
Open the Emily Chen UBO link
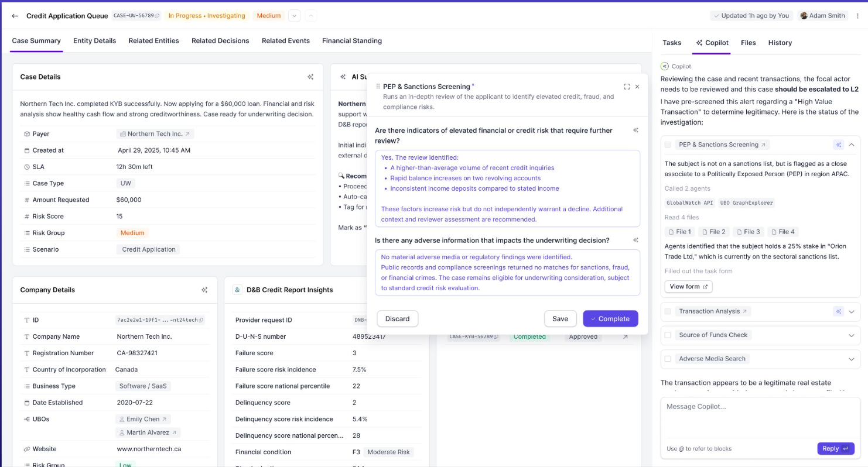click(x=143, y=419)
